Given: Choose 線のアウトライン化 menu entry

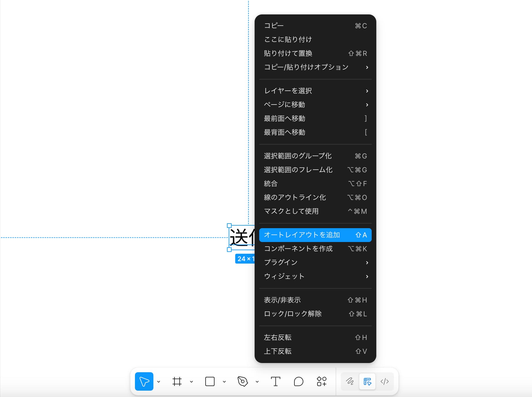Looking at the screenshot, I should click(315, 197).
